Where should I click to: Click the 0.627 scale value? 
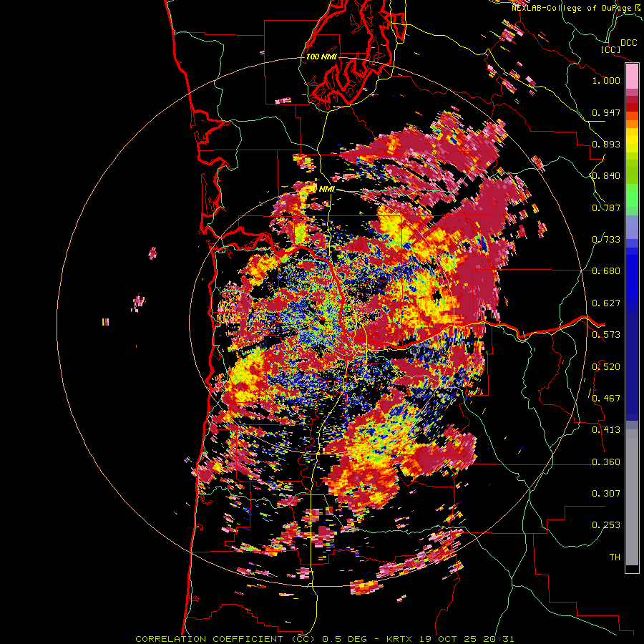tap(606, 303)
